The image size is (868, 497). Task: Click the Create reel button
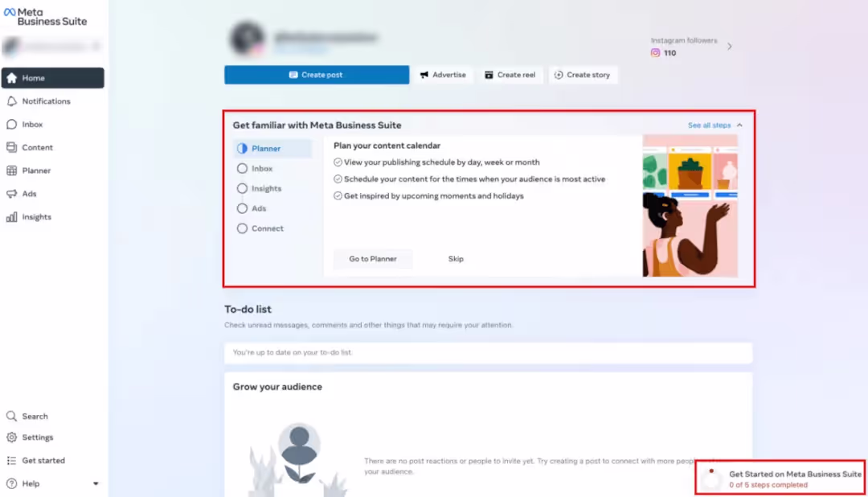[510, 75]
